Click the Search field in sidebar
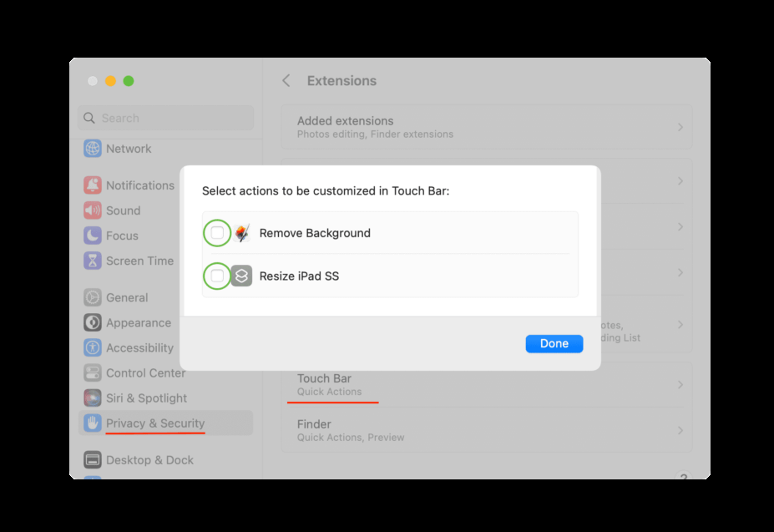Viewport: 774px width, 532px height. [166, 118]
